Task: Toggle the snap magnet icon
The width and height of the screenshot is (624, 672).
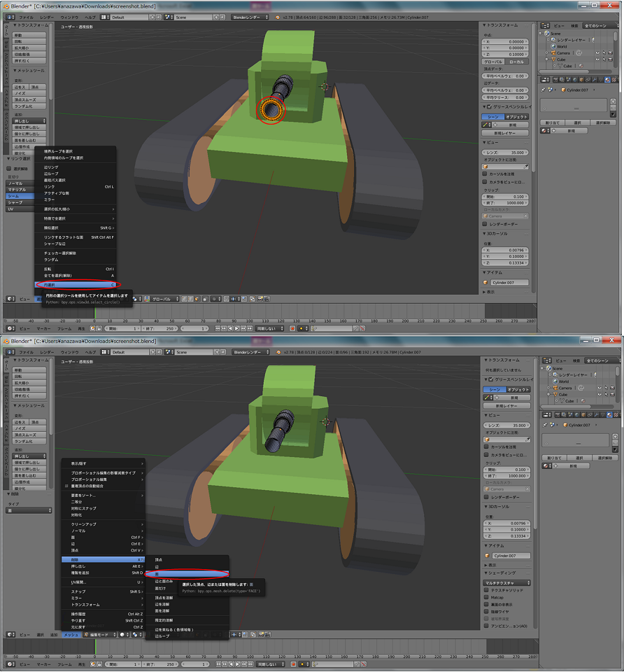Action: pos(227,299)
